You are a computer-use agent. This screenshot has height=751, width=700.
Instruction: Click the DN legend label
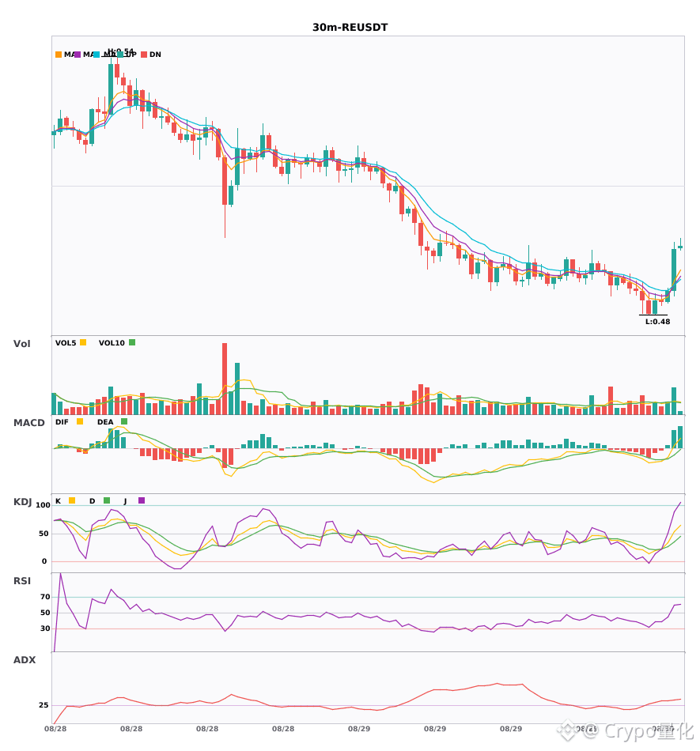155,55
